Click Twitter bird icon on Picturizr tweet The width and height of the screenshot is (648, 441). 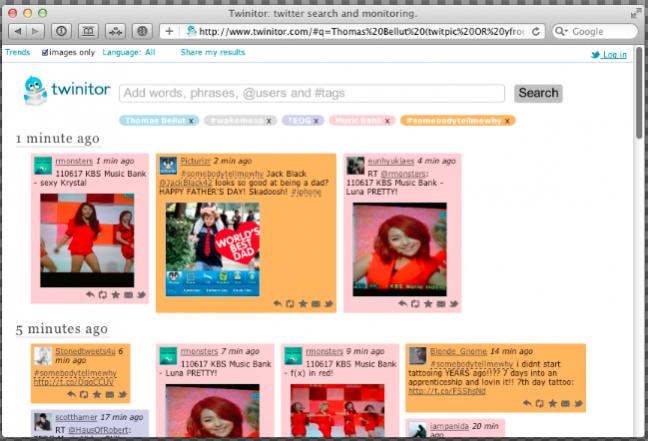(x=329, y=304)
